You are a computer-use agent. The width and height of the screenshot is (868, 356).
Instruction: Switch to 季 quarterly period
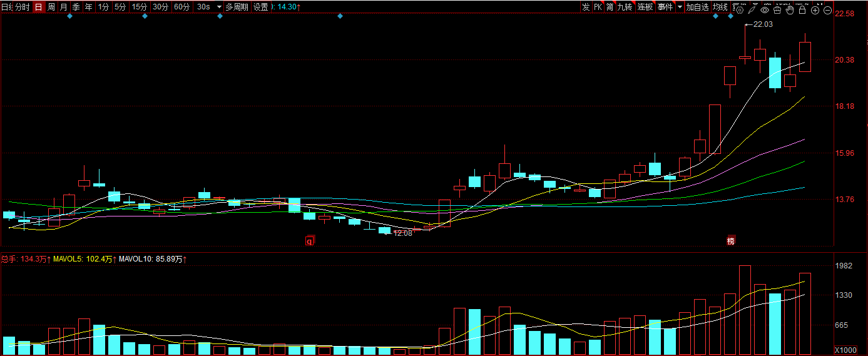pyautogui.click(x=76, y=7)
